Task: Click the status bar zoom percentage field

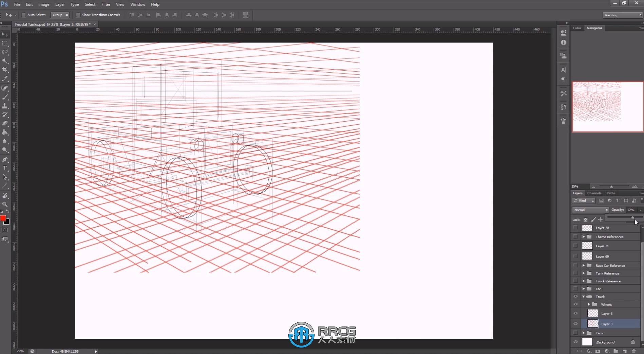Action: click(x=20, y=351)
